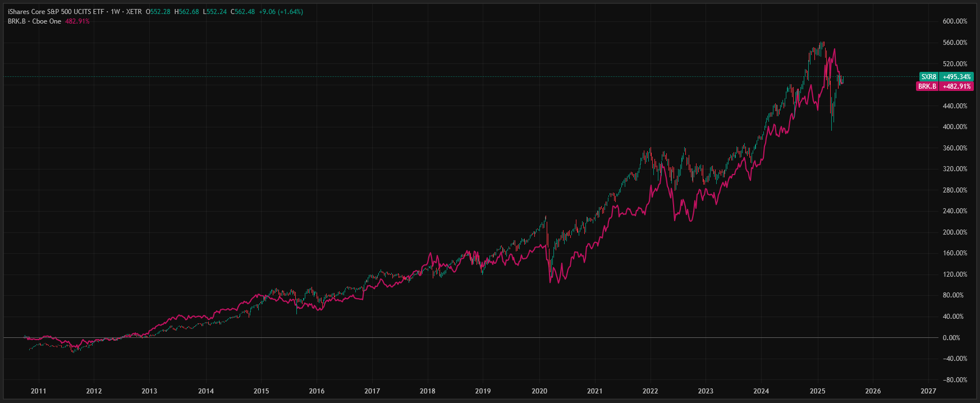Click the 520.00% price scale label

[955, 64]
